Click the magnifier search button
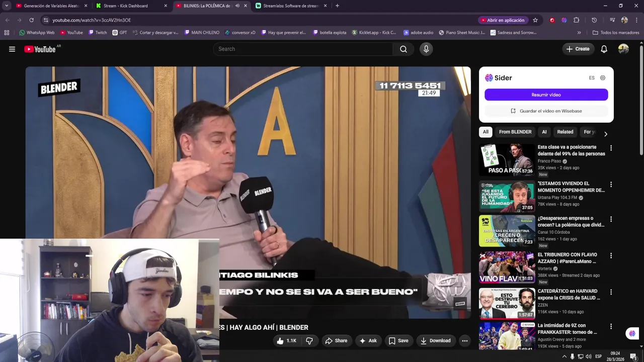644x362 pixels. [x=404, y=49]
